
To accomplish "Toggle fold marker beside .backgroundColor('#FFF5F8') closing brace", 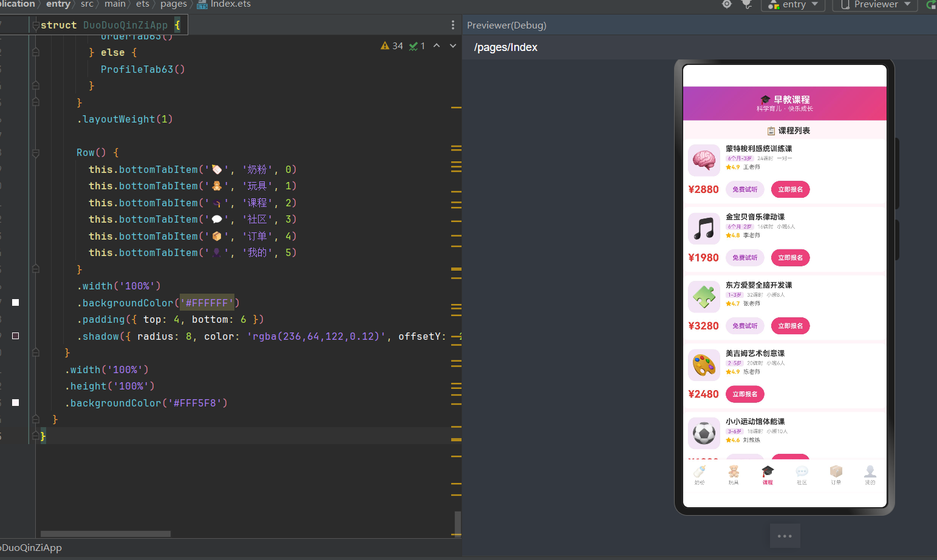I will click(x=36, y=419).
